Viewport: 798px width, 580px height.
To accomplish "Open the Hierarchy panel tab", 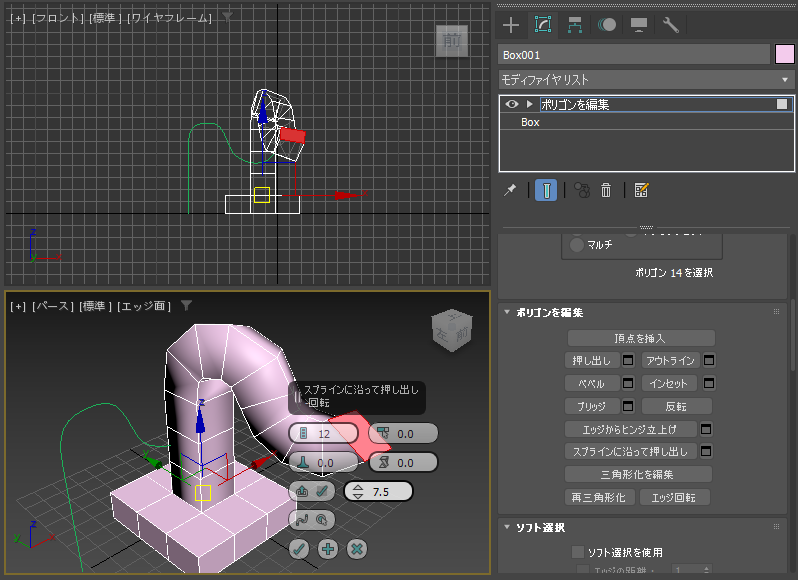I will click(x=575, y=25).
